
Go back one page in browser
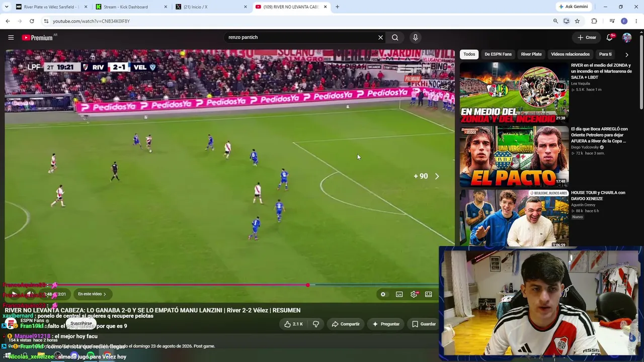click(8, 21)
